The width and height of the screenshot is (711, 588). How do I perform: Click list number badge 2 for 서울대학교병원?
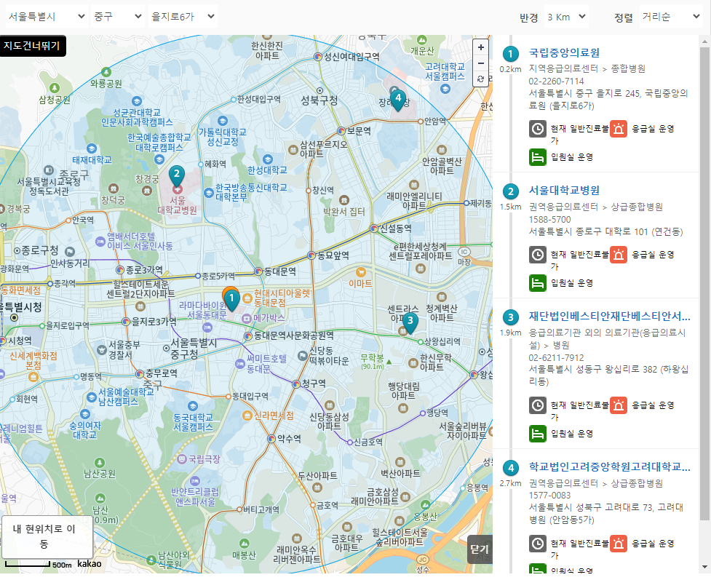tap(511, 191)
